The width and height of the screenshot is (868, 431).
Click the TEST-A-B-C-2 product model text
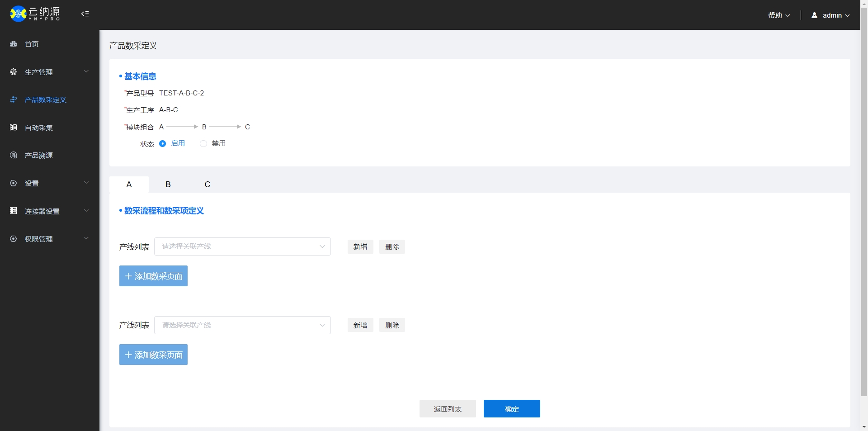click(181, 93)
